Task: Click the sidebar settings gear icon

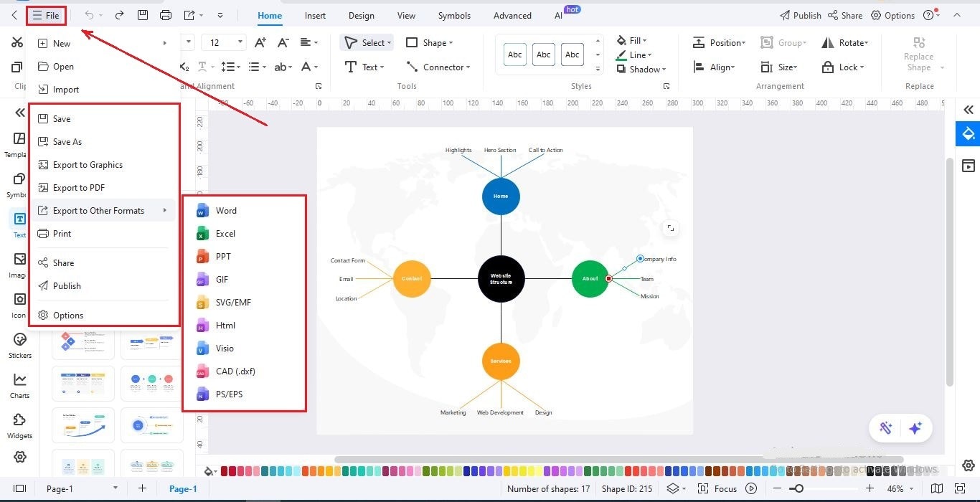Action: [x=19, y=457]
